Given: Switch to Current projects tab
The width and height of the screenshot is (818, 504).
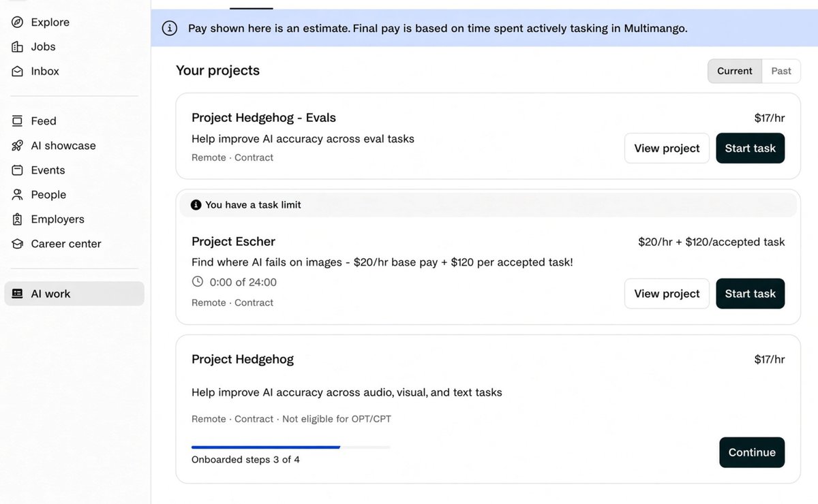Looking at the screenshot, I should [x=735, y=71].
